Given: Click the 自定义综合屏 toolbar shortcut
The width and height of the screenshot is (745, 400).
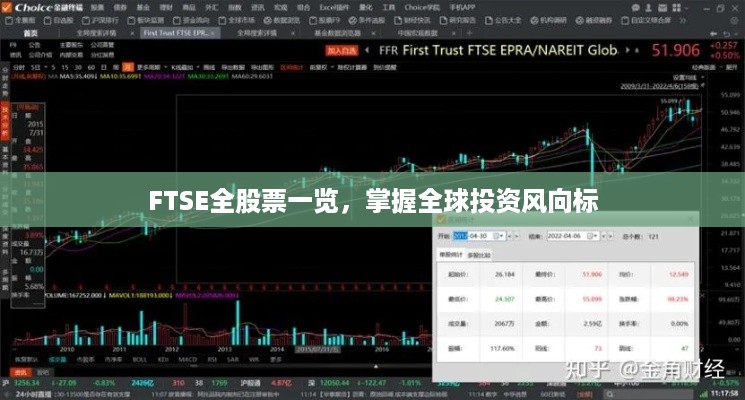Looking at the screenshot, I should tap(646, 20).
